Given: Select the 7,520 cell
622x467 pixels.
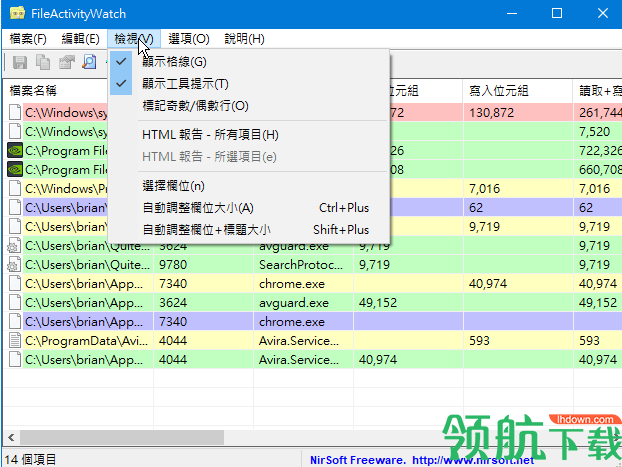Looking at the screenshot, I should tap(597, 132).
